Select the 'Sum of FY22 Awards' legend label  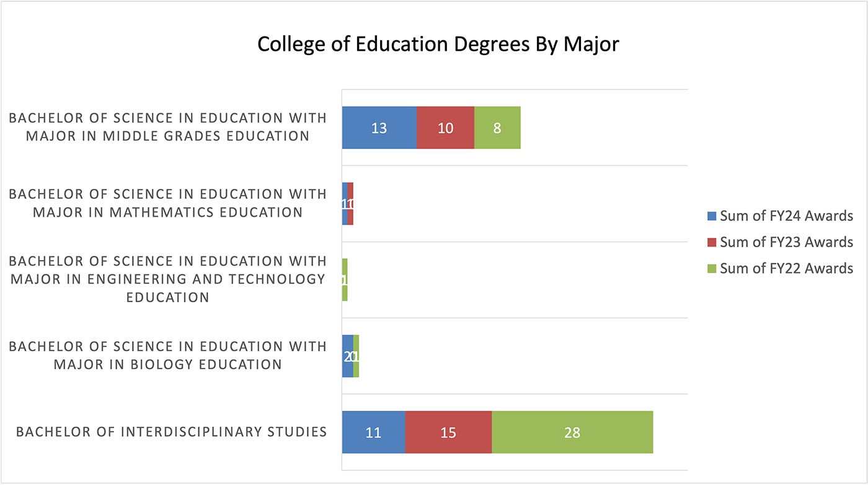click(x=786, y=269)
